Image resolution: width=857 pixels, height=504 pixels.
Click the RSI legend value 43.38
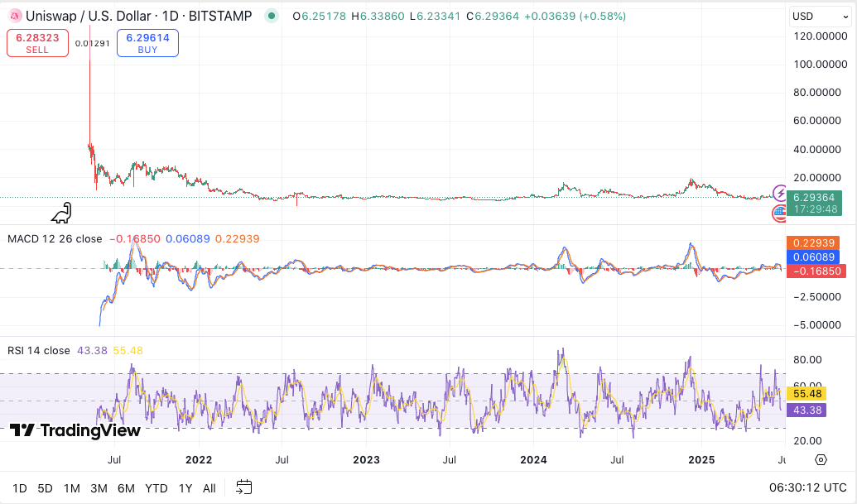pyautogui.click(x=93, y=351)
